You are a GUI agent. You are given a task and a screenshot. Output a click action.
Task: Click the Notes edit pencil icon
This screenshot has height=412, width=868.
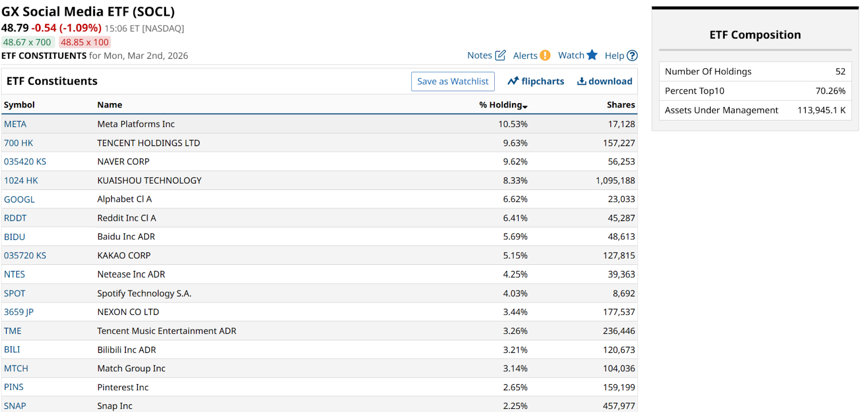(500, 55)
